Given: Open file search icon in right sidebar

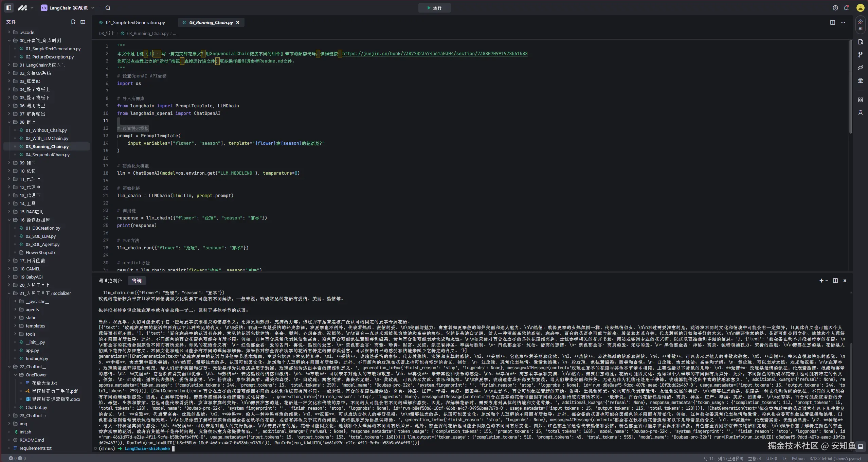Looking at the screenshot, I should tap(860, 42).
